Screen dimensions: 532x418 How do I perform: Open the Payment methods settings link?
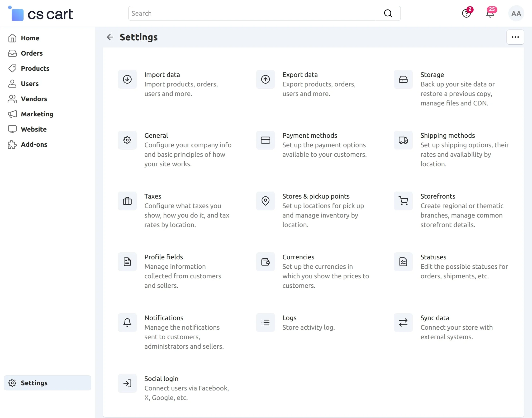coord(309,135)
